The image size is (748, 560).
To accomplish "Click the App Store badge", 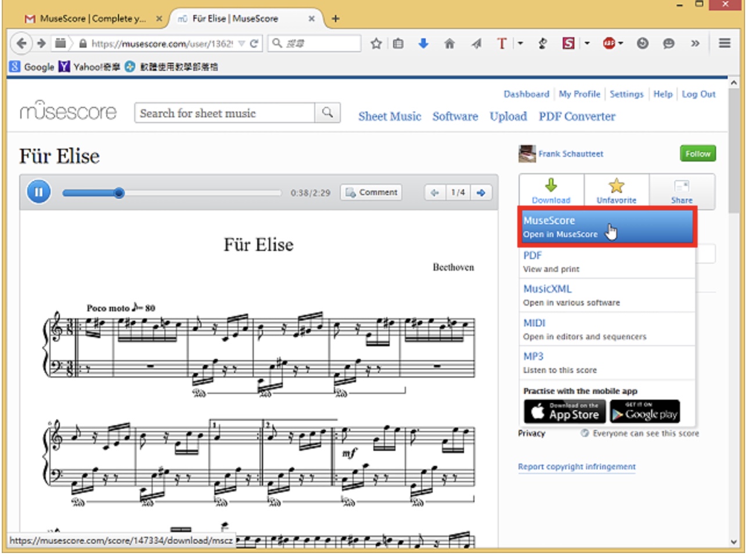I will 564,411.
